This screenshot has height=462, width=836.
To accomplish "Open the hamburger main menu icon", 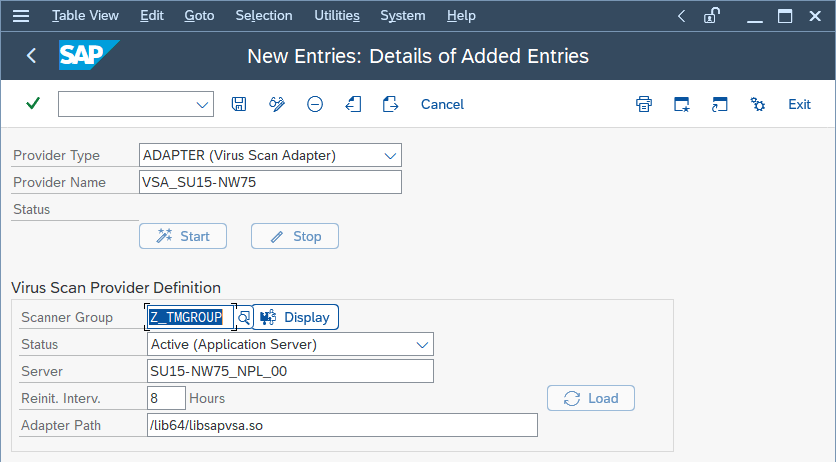I will click(x=21, y=16).
